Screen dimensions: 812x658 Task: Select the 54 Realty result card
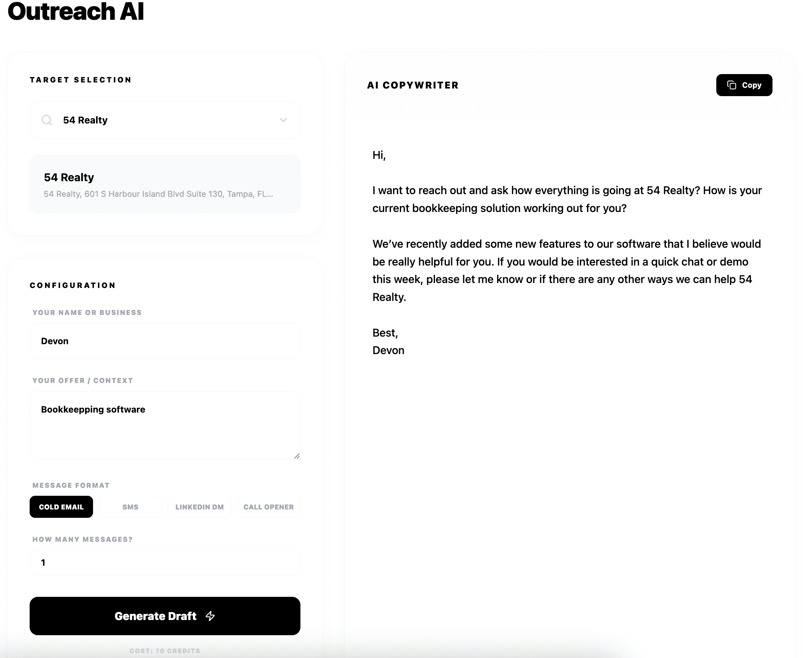coord(165,184)
